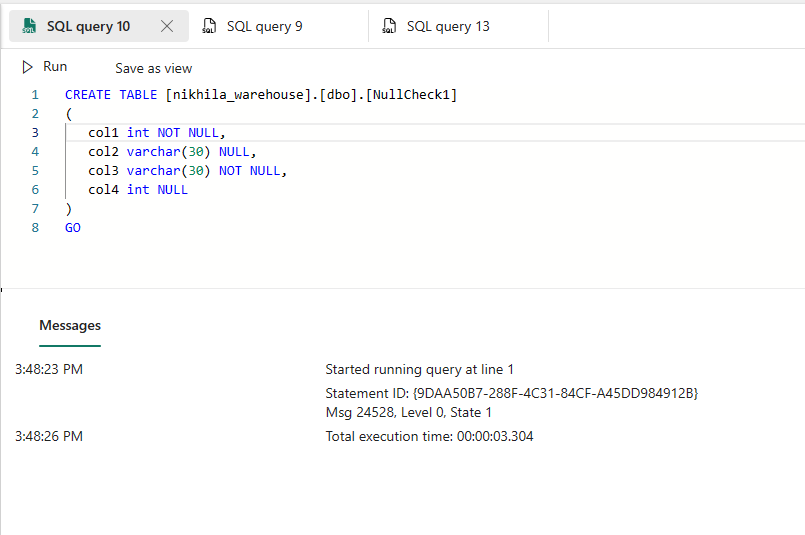Click the TABLE keyword on line 1
Image resolution: width=805 pixels, height=535 pixels.
(x=138, y=95)
